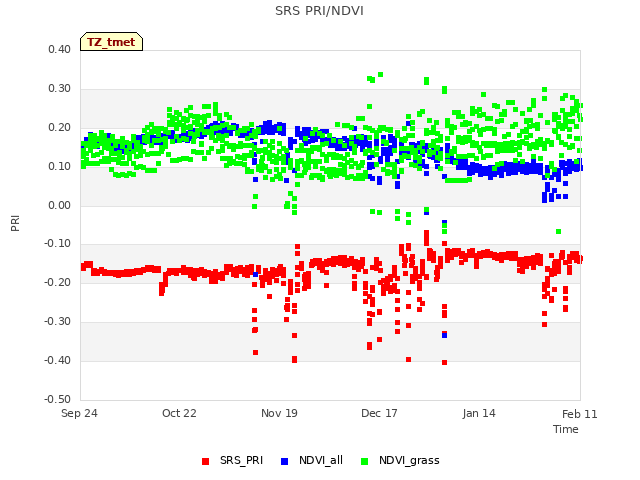The image size is (640, 480).
Task: Toggle the NDVI_grass legend entry
Action: pos(400,460)
